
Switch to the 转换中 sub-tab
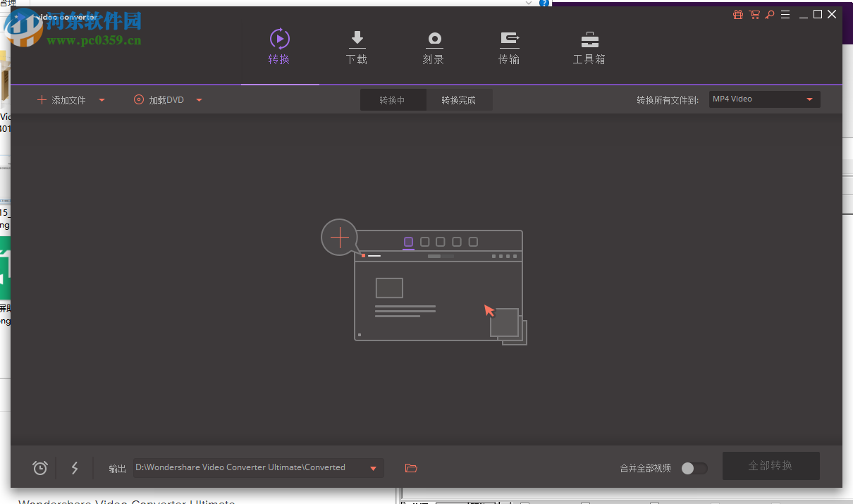[x=393, y=100]
